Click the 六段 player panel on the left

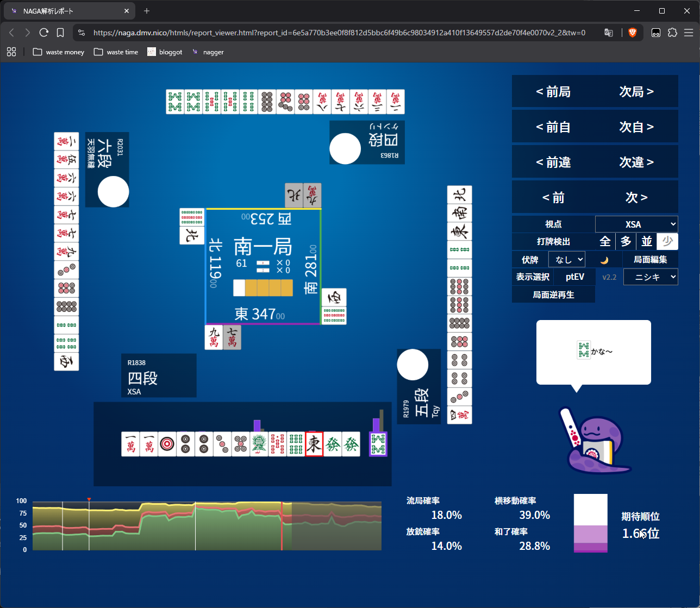pos(107,170)
